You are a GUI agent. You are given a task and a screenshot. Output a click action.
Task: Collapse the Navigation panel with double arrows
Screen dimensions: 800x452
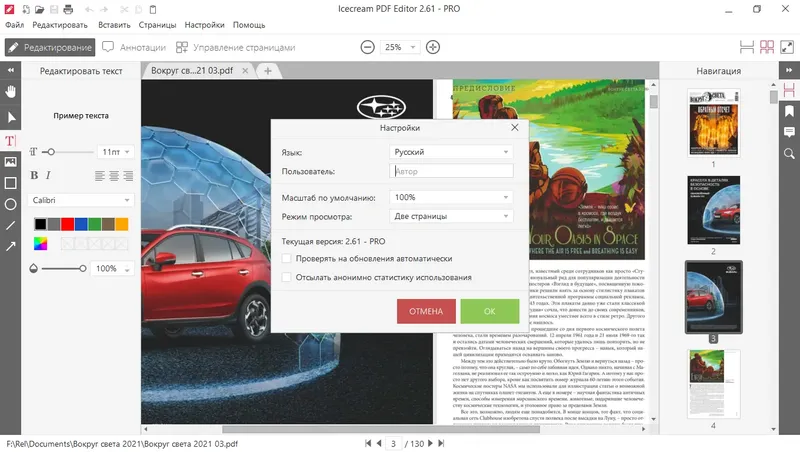(789, 70)
